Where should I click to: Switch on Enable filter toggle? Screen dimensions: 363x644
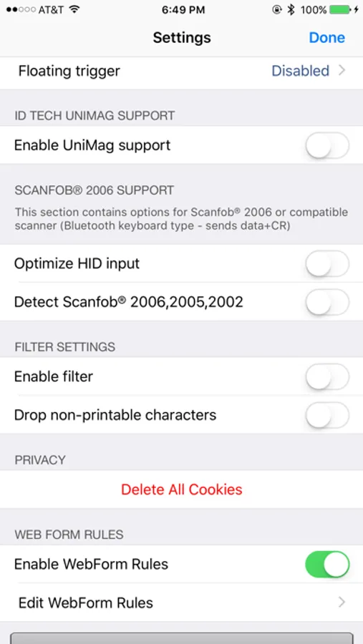327,376
